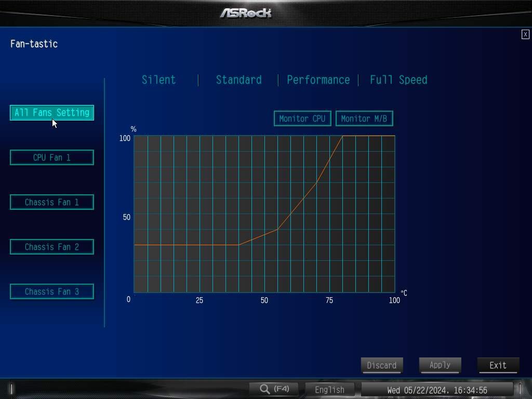Choose Chassis Fan 3
This screenshot has width=532, height=399.
point(52,291)
